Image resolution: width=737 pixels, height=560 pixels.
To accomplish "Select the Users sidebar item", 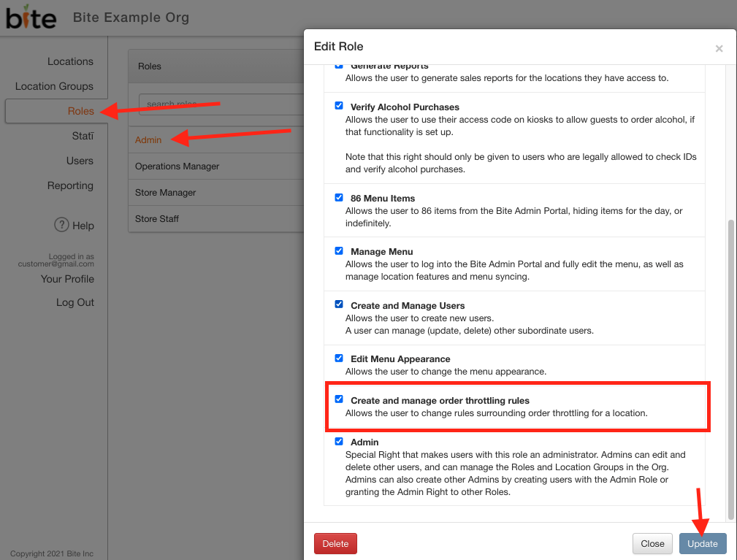I will pos(80,161).
